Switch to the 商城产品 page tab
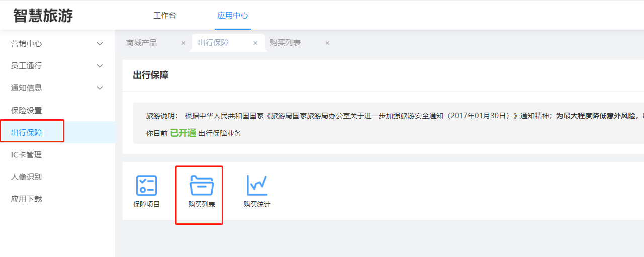This screenshot has width=644, height=257. click(142, 43)
